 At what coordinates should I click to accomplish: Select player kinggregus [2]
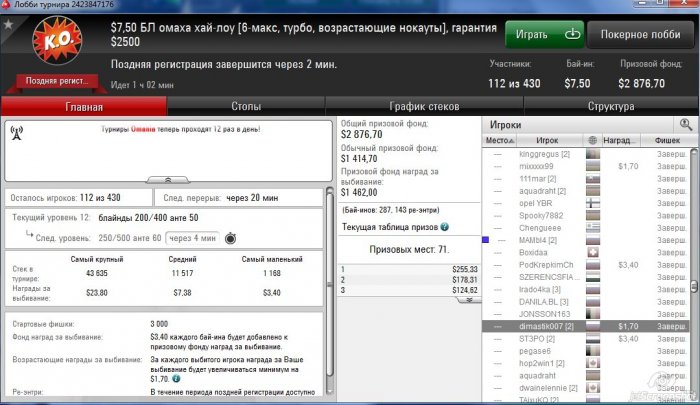[545, 154]
